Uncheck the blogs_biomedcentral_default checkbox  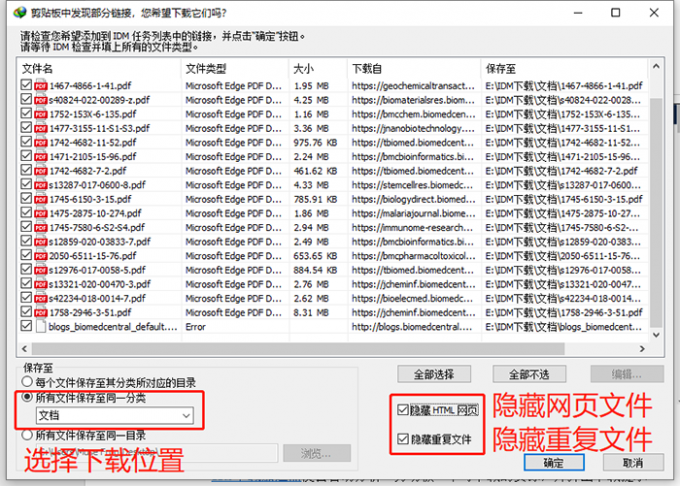26,326
